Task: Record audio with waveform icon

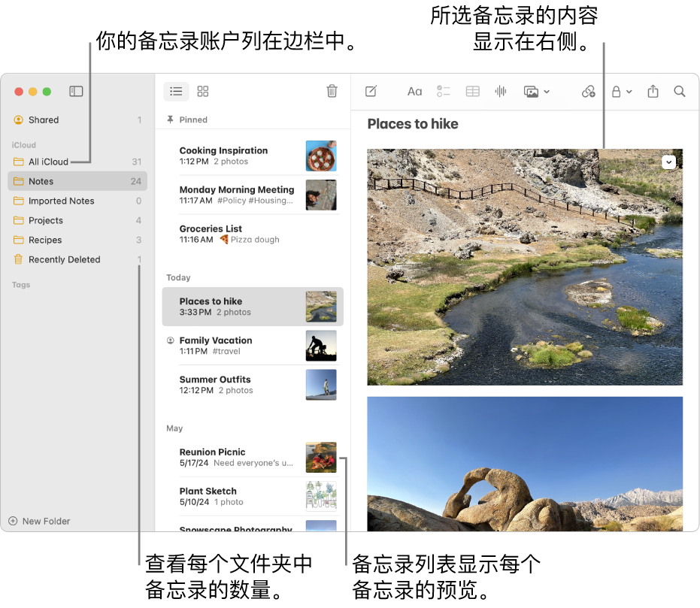Action: pos(501,92)
